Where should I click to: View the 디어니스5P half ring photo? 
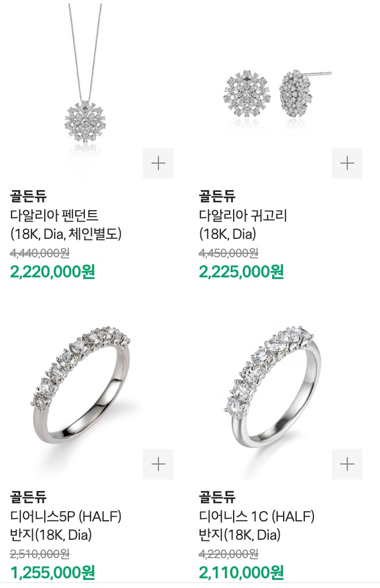pyautogui.click(x=80, y=385)
